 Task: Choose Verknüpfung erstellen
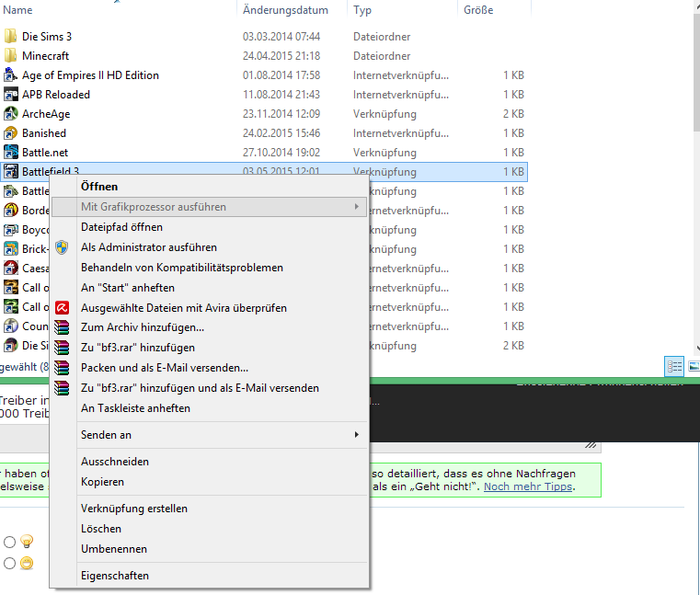coord(134,509)
